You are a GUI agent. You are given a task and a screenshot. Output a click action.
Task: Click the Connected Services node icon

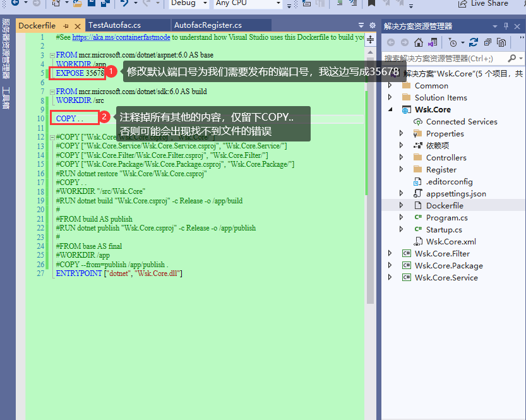418,122
